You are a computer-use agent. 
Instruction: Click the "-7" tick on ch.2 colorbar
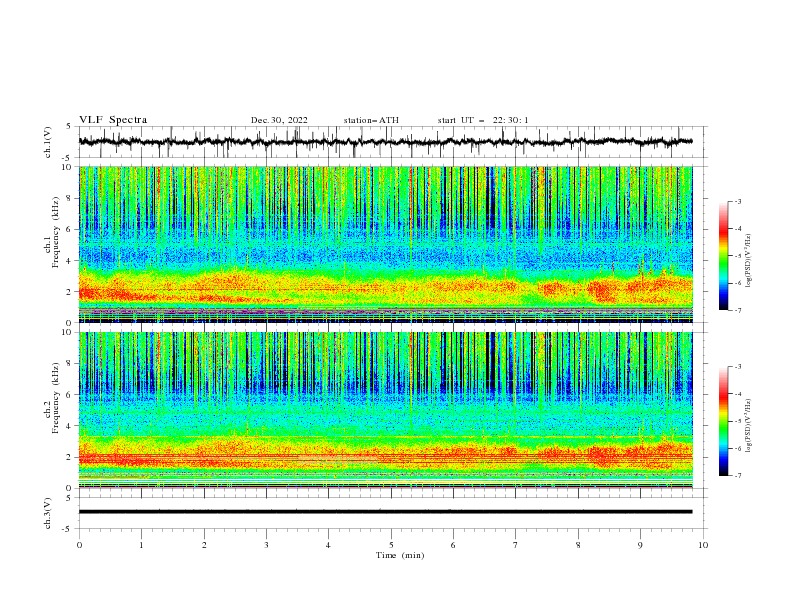point(738,476)
